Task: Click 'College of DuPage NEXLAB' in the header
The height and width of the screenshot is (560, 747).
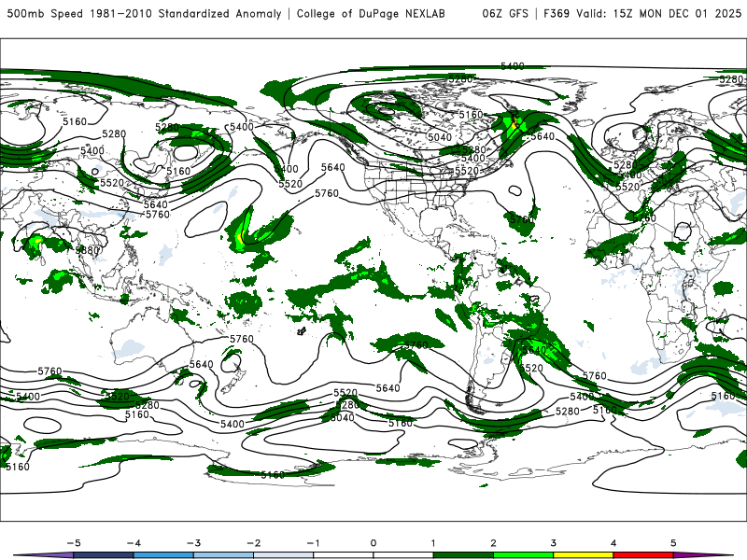Action: coord(371,14)
